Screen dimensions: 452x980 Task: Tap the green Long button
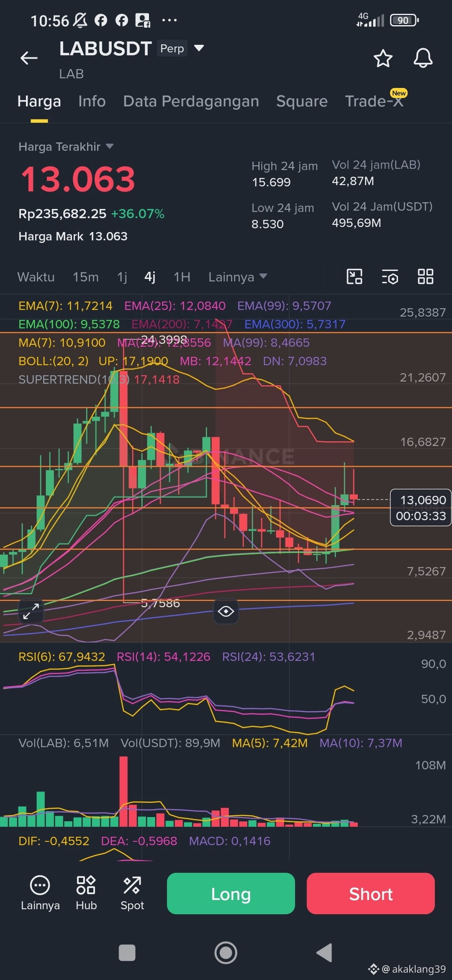point(231,893)
